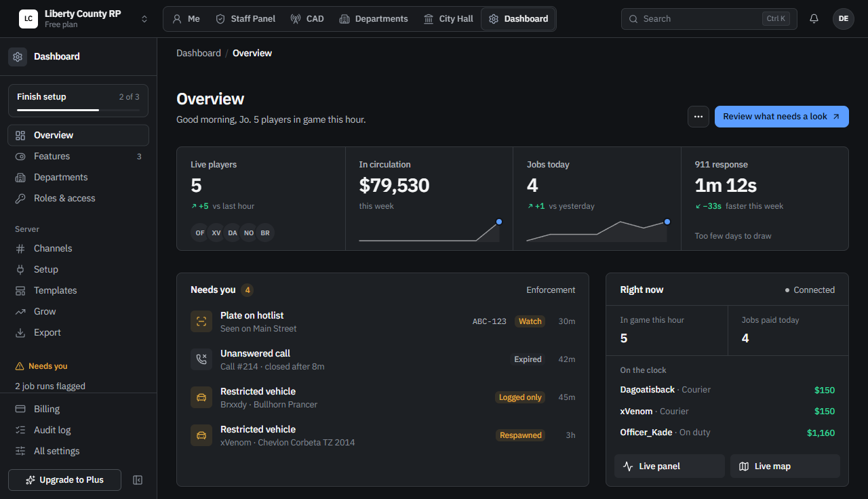Expand the Liberty County RP server switcher

tap(144, 19)
